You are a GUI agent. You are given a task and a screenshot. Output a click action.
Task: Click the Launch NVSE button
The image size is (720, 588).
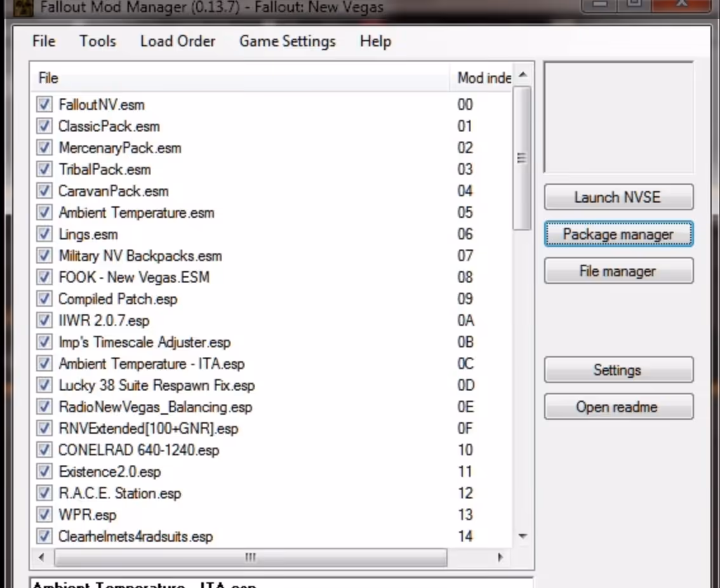click(618, 197)
